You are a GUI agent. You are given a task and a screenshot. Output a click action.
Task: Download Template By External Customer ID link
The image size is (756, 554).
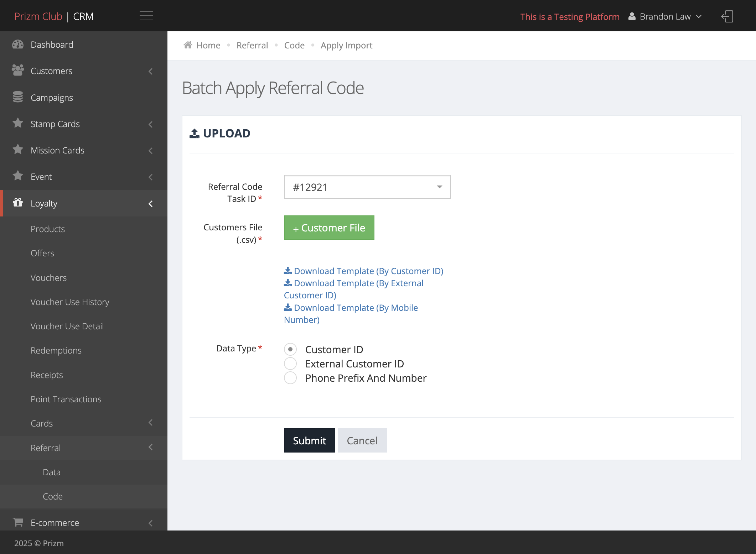pyautogui.click(x=354, y=289)
